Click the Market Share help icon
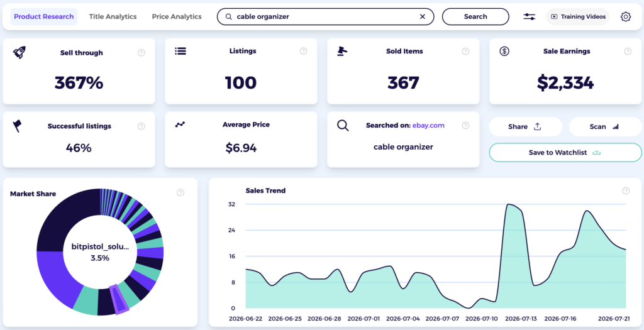644x330 pixels. coord(180,192)
